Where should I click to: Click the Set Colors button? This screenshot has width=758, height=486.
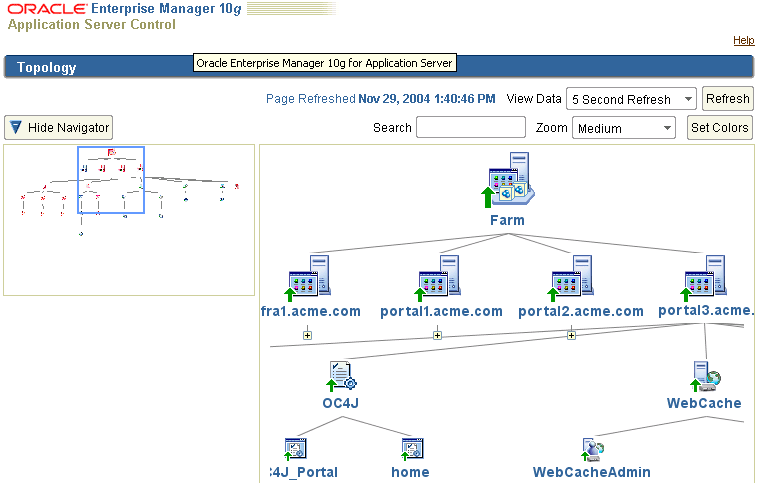(x=720, y=128)
